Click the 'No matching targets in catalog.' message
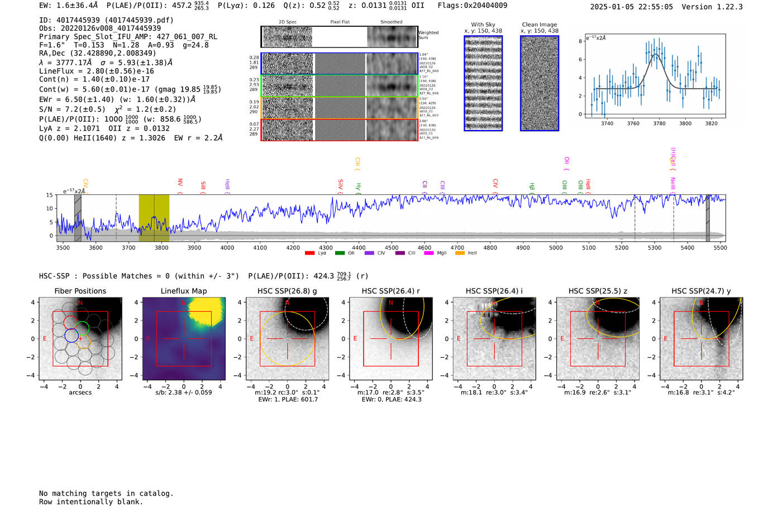 (x=106, y=493)
